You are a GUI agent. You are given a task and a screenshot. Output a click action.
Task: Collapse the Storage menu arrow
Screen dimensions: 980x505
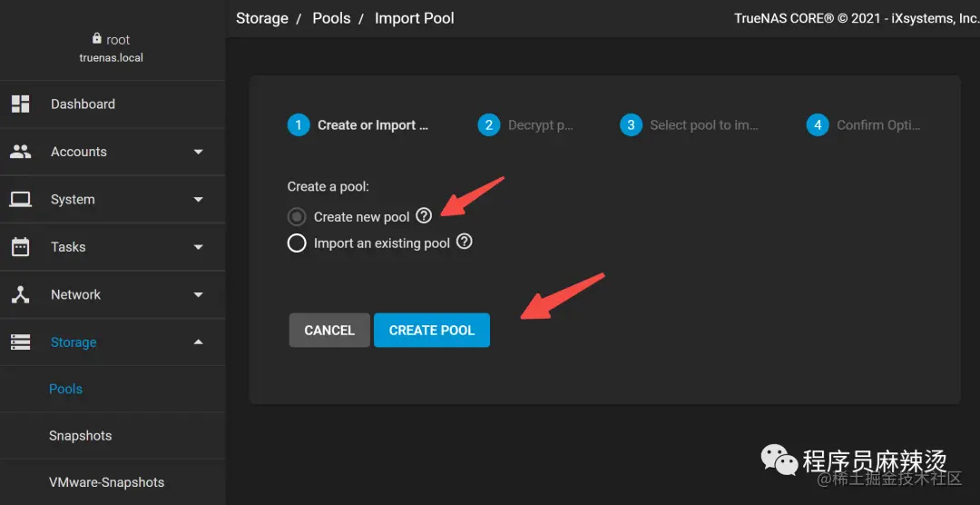coord(198,342)
